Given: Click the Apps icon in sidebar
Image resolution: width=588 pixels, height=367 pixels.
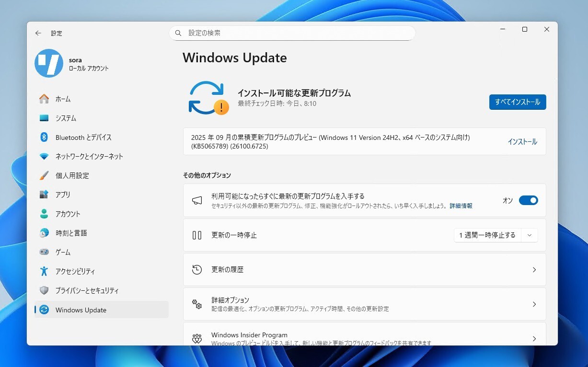Looking at the screenshot, I should coord(44,195).
